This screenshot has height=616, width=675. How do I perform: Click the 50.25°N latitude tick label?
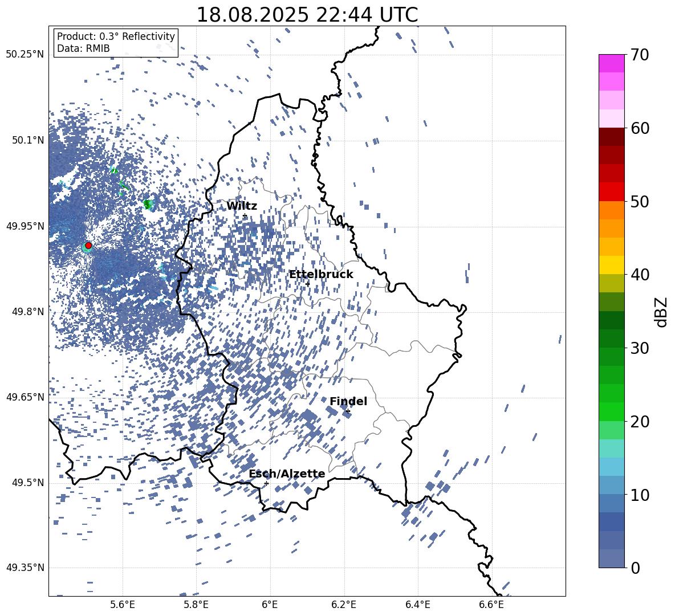coord(25,55)
